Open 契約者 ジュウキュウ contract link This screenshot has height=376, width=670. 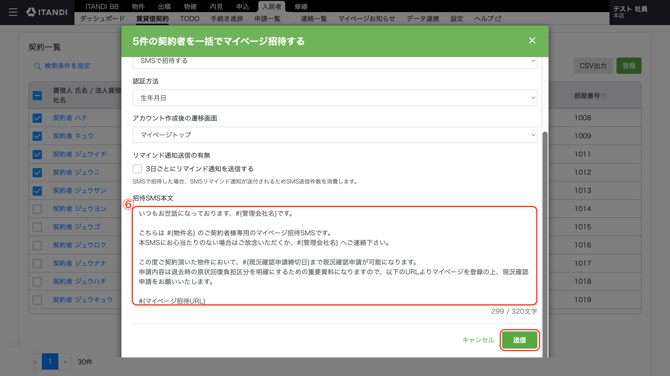click(x=83, y=300)
